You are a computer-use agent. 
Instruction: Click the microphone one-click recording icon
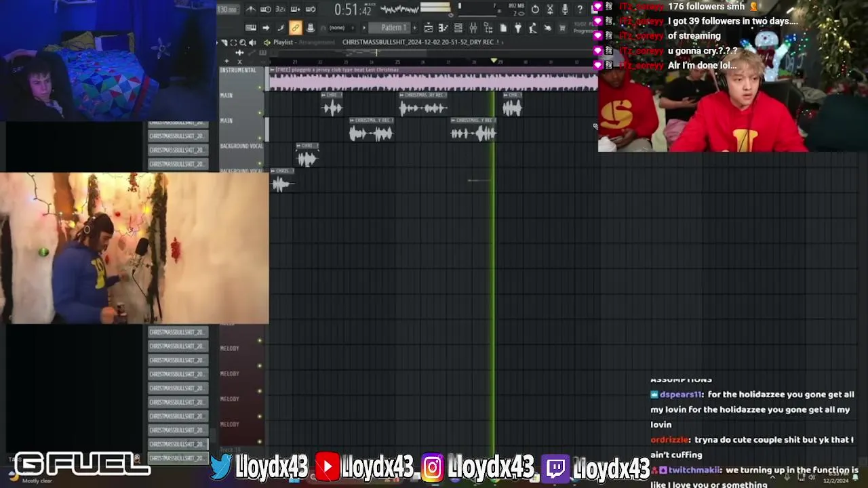coord(565,9)
